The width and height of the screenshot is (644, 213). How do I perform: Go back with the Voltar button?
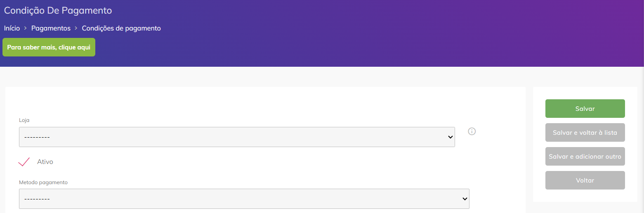(585, 180)
